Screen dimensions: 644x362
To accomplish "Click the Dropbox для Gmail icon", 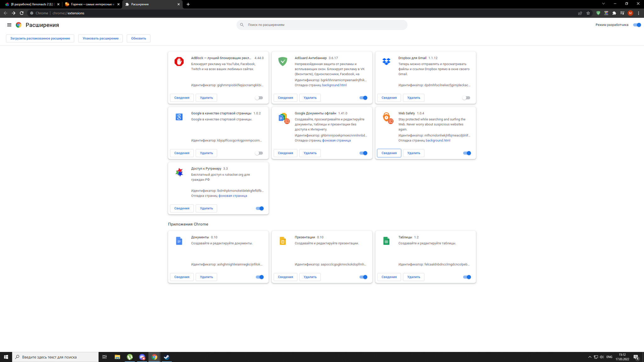I will (x=386, y=61).
